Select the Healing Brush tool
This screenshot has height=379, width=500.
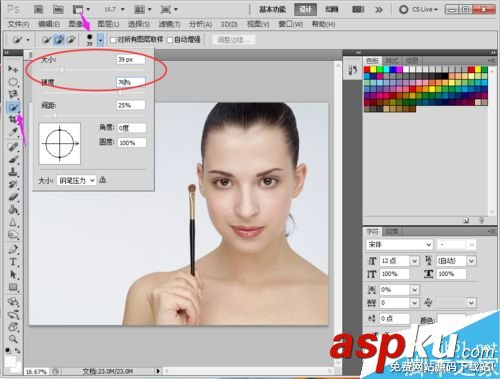click(13, 147)
